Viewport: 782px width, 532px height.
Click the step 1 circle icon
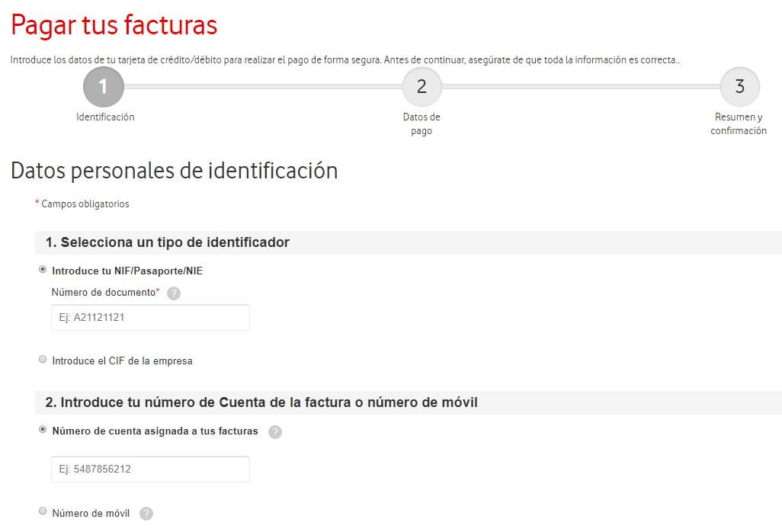point(103,88)
